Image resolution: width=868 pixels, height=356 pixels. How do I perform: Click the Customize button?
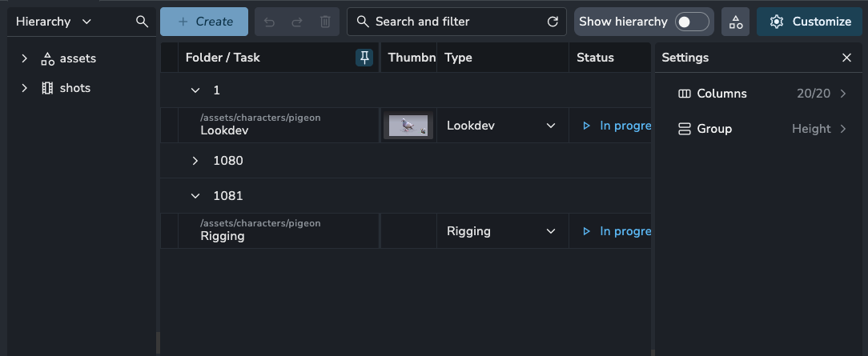(x=810, y=22)
